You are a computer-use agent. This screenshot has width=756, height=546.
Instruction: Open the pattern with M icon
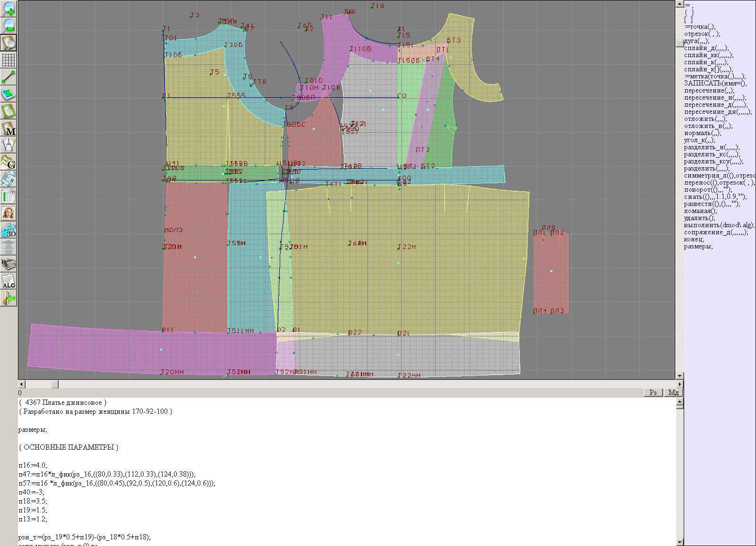9,128
